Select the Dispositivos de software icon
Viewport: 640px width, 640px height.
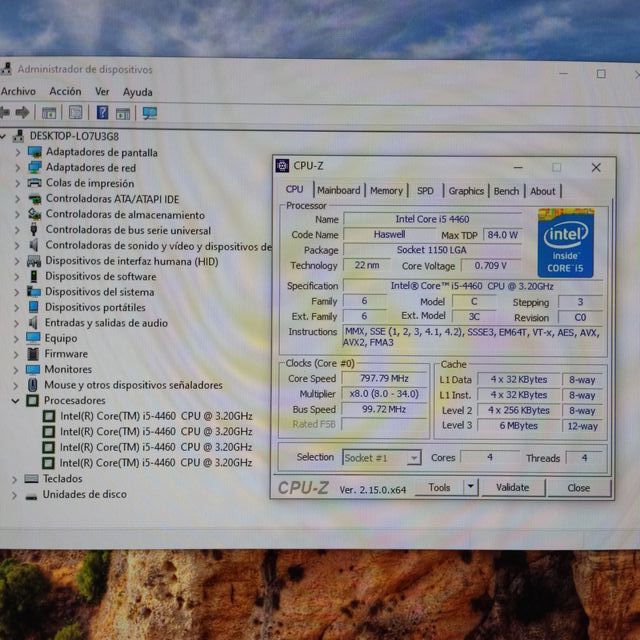(x=34, y=276)
